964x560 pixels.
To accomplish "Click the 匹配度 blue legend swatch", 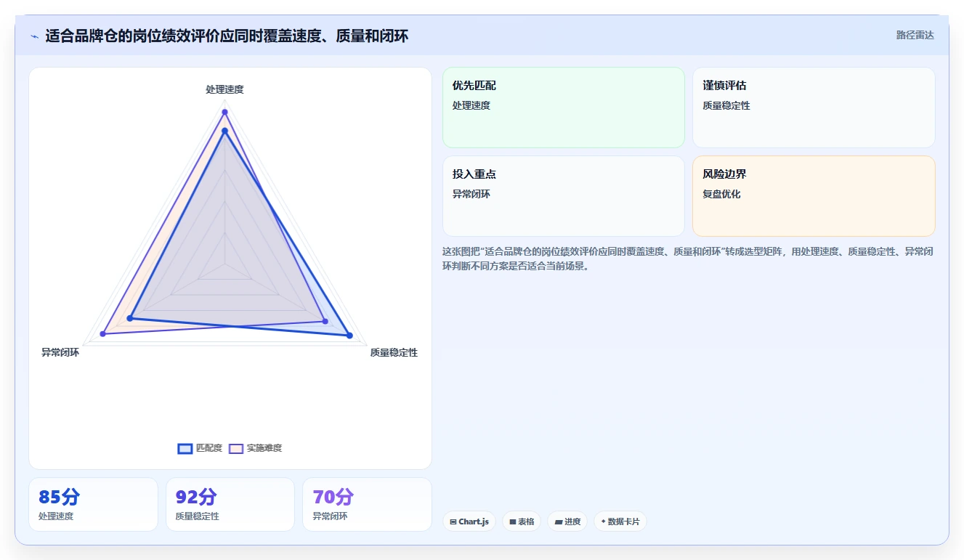I will coord(185,448).
